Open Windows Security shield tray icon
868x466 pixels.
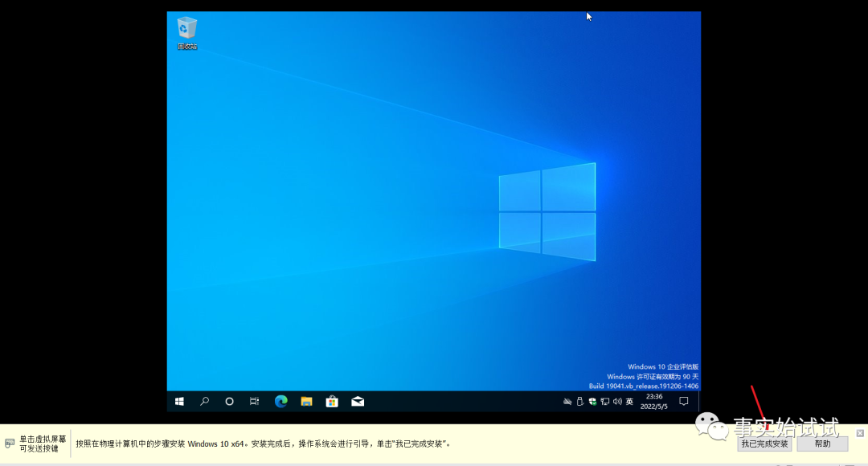tap(592, 402)
